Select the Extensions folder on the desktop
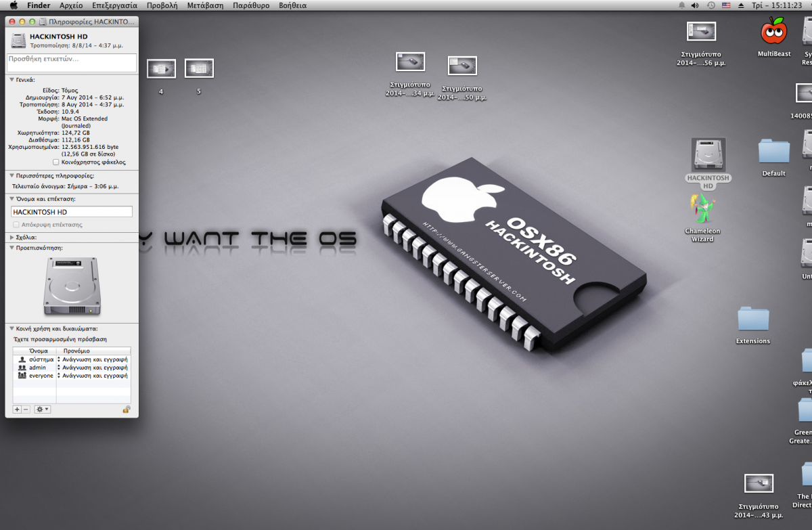The height and width of the screenshot is (530, 812). click(x=753, y=320)
